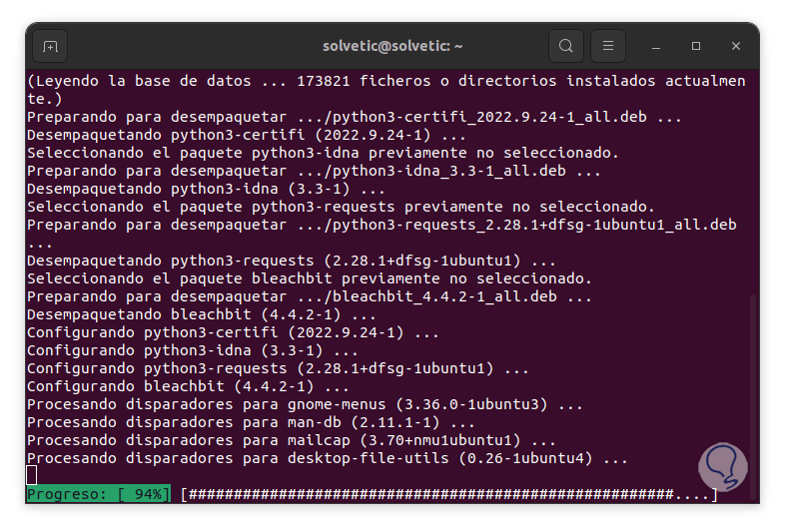
Task: Click the mailcap disparadores line
Action: point(291,440)
